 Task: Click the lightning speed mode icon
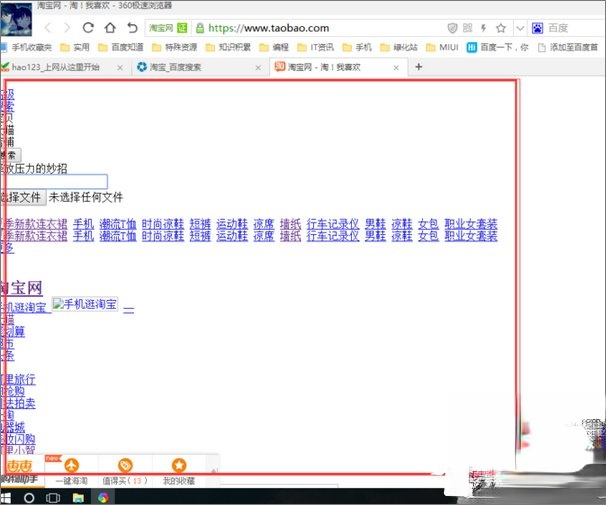pos(483,28)
